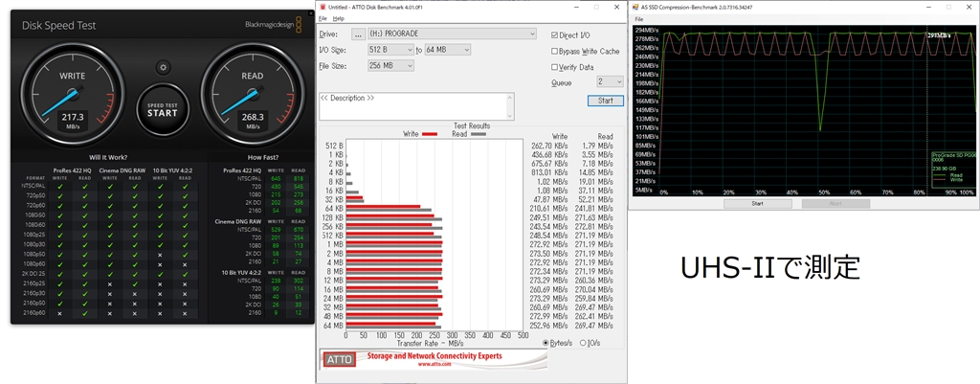980x384 pixels.
Task: Click the gear settings icon in Disk Speed Test
Action: 163,67
